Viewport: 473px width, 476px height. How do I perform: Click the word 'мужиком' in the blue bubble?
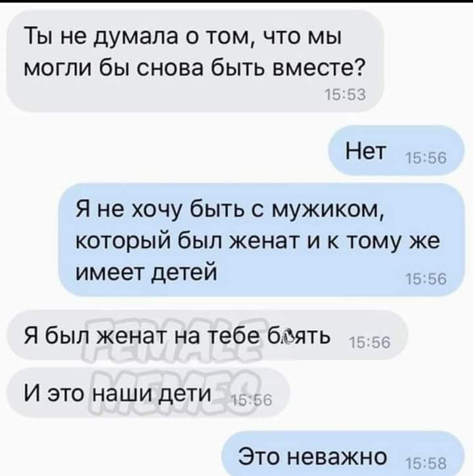pos(328,210)
